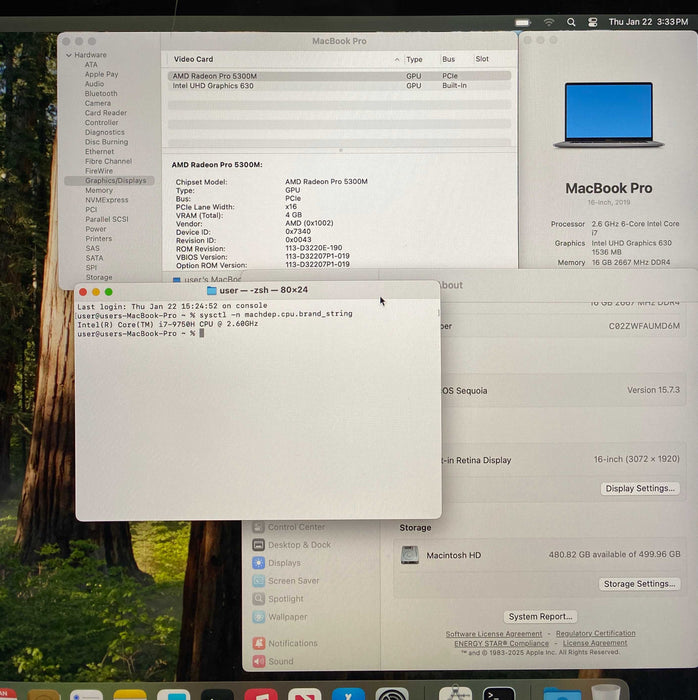Select Wallpaper in settings sidebar
Screen dimensions: 698x700
coord(280,617)
